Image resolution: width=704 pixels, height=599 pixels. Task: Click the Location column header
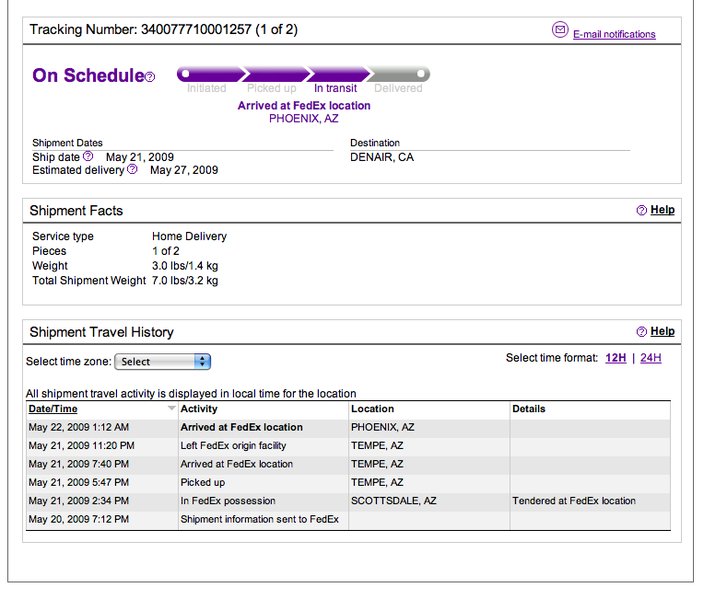(373, 409)
